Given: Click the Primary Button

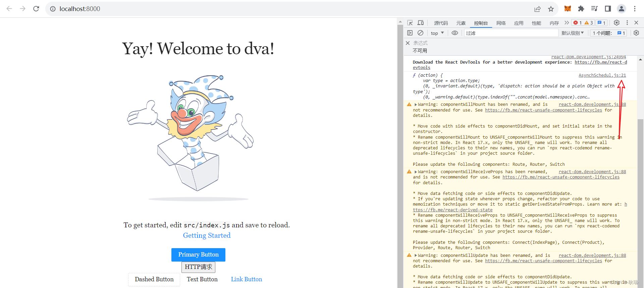Looking at the screenshot, I should pyautogui.click(x=198, y=255).
